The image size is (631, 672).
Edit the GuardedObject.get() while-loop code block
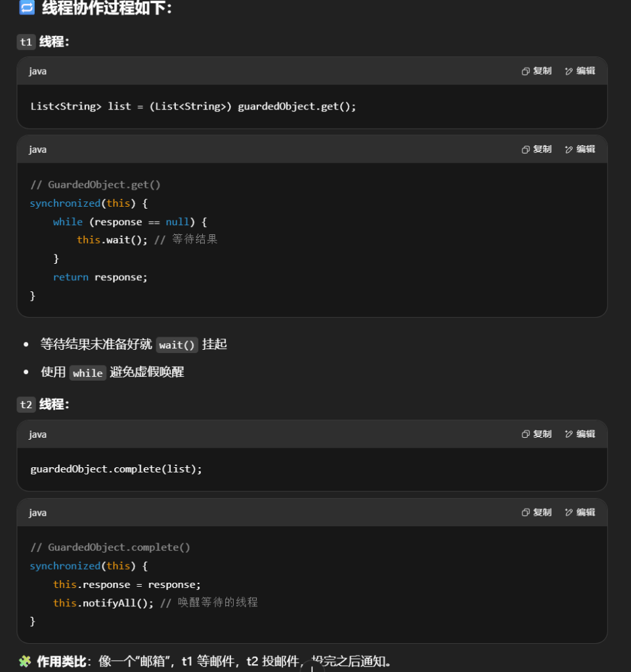pos(580,149)
